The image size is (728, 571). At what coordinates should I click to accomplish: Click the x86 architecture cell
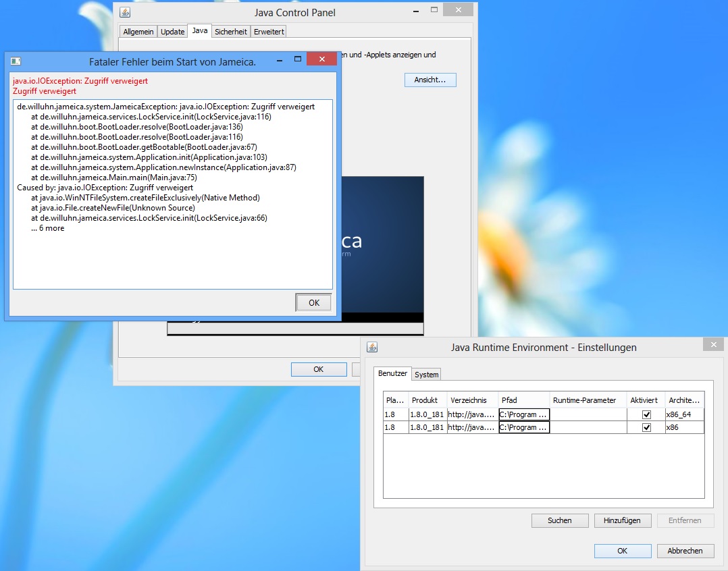tap(684, 427)
